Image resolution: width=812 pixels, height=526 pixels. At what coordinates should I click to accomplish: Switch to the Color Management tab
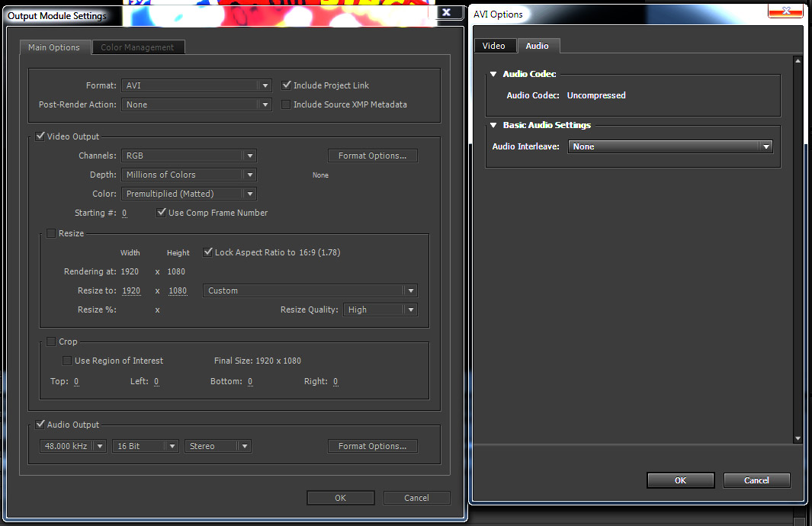click(x=137, y=47)
